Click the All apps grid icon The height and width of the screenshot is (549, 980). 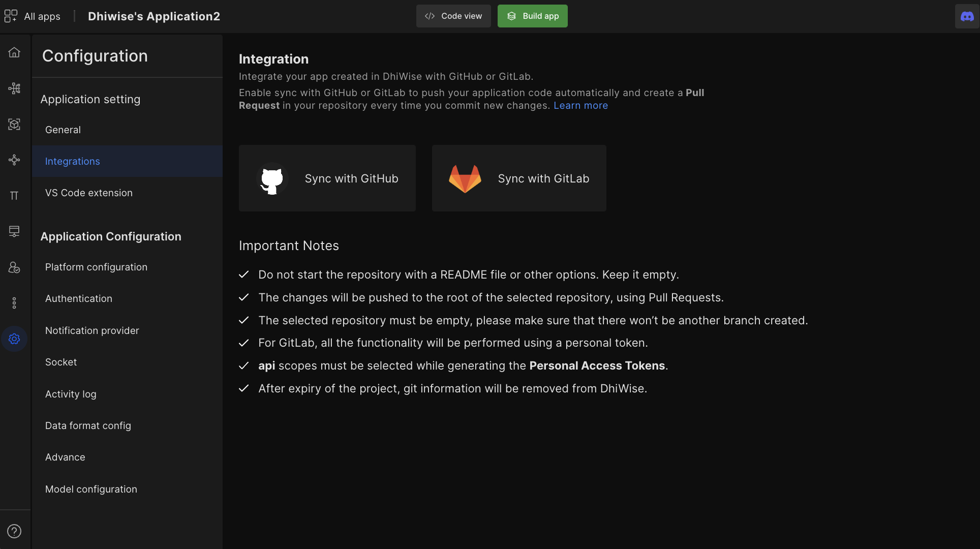tap(11, 16)
